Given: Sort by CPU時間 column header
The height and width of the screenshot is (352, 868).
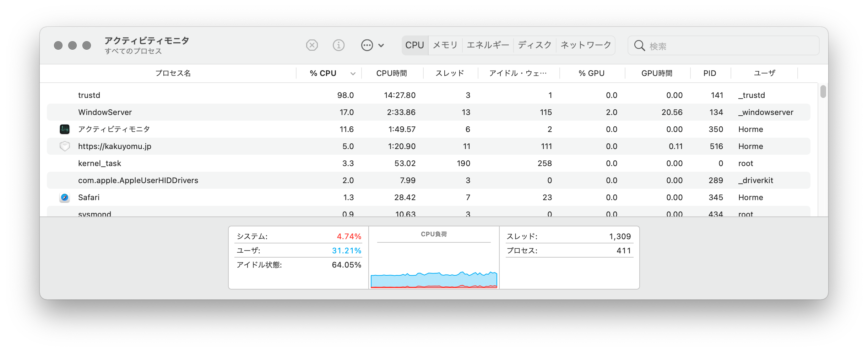Looking at the screenshot, I should pyautogui.click(x=392, y=73).
